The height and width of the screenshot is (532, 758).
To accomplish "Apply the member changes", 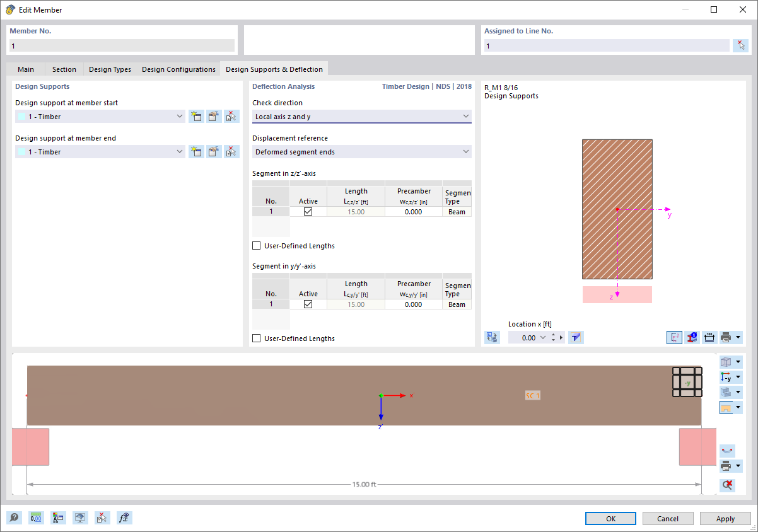I will click(x=725, y=518).
